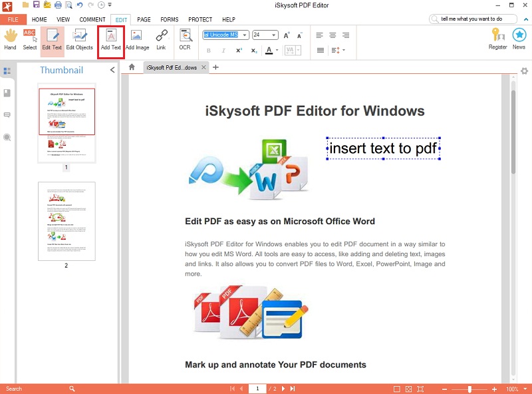Switch to the HOME tab
Screen dimensions: 532x394
click(39, 19)
